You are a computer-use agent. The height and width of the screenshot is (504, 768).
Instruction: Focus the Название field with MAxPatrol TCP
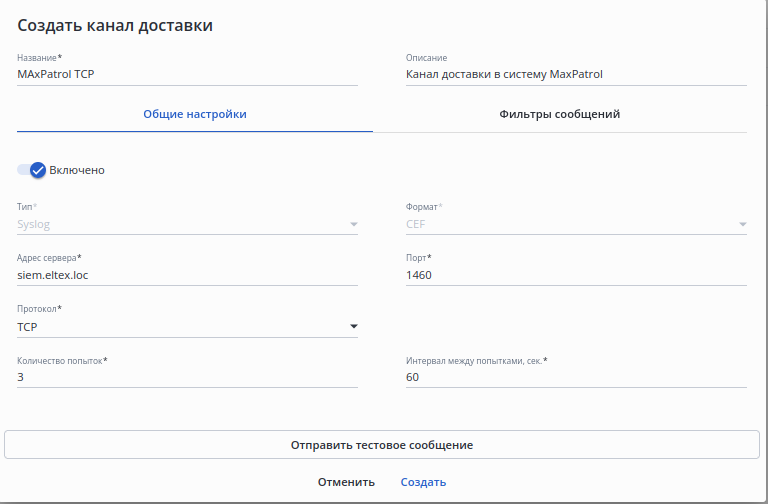(187, 74)
